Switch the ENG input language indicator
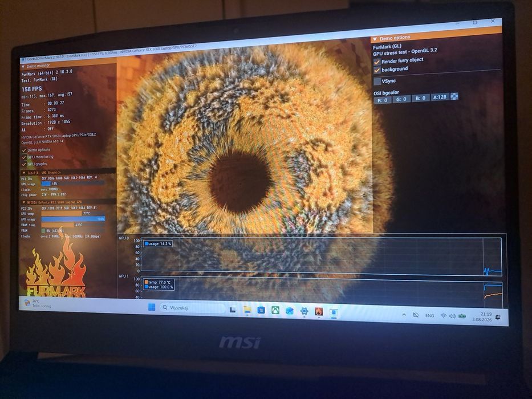This screenshot has width=532, height=399. [429, 316]
